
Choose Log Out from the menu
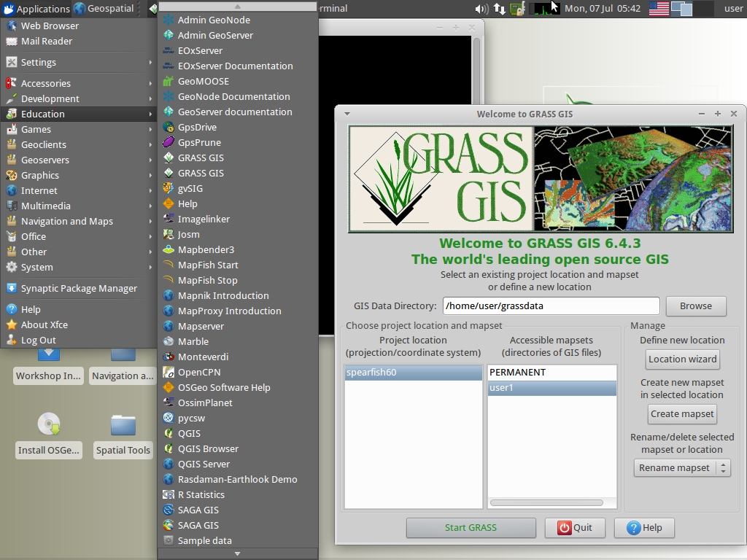(79, 340)
